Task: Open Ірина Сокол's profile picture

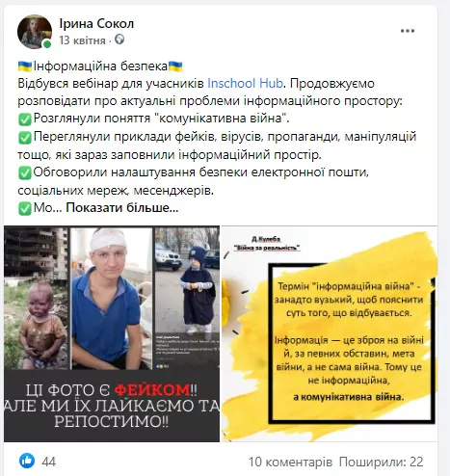Action: click(35, 32)
